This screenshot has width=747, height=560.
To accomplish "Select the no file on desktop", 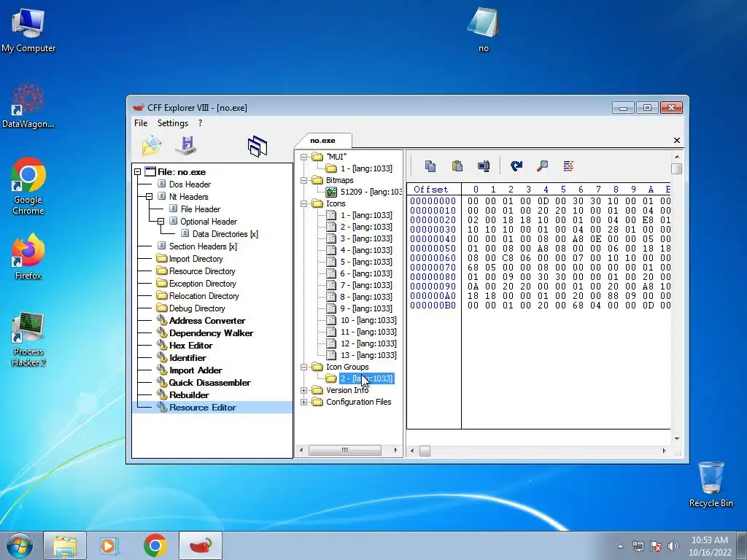I will tap(483, 29).
